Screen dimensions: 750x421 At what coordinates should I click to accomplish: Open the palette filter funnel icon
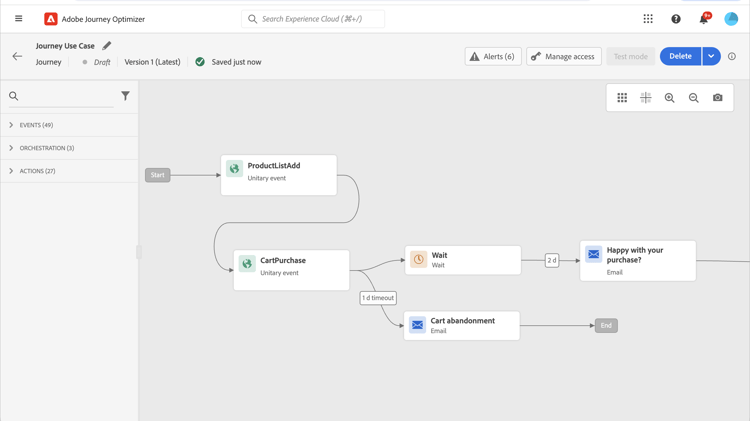click(x=125, y=96)
